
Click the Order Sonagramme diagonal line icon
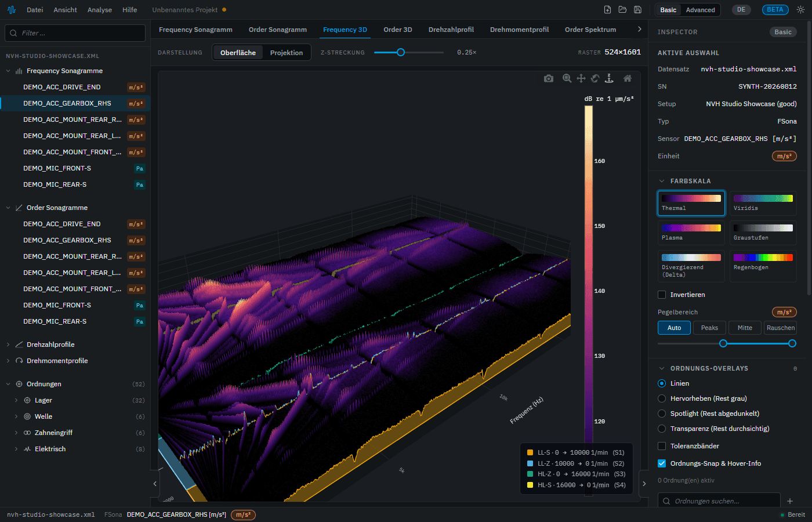pos(19,208)
